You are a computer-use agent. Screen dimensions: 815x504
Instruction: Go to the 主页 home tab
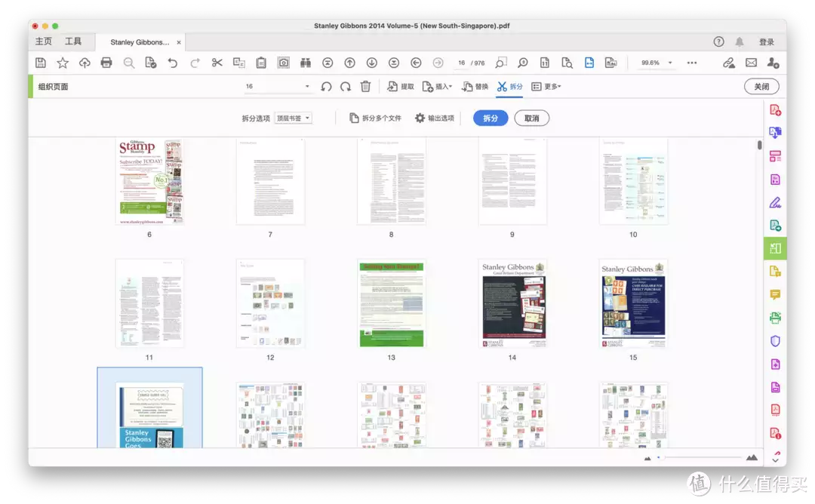click(44, 41)
